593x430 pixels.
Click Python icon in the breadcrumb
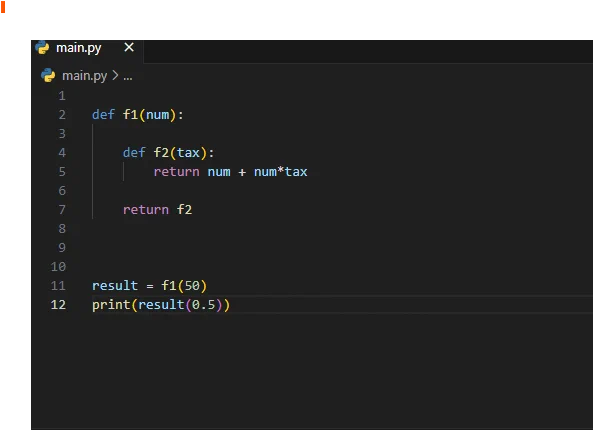[x=48, y=75]
